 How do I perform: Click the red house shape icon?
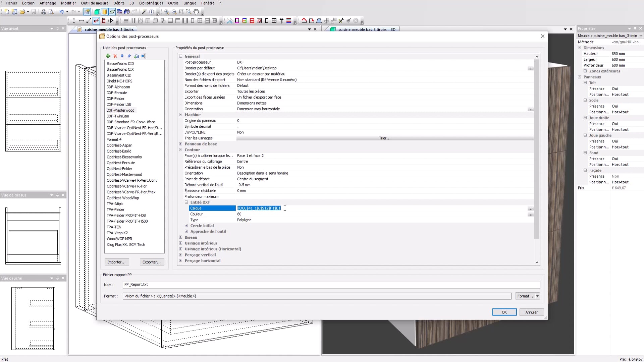pyautogui.click(x=304, y=21)
